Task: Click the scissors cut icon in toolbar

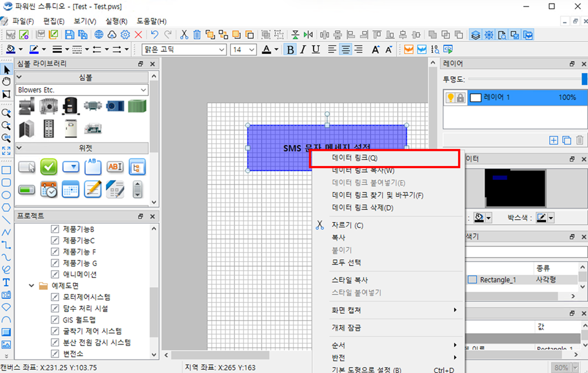Action: click(x=184, y=35)
